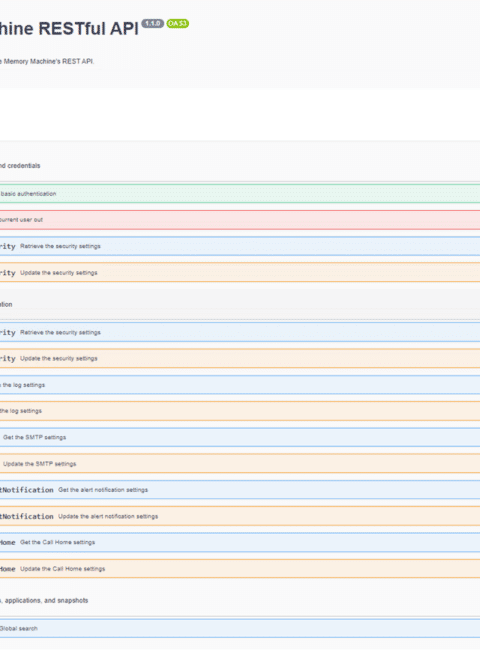This screenshot has width=480, height=650.
Task: Open the blue row for the log settings
Action: (x=240, y=385)
